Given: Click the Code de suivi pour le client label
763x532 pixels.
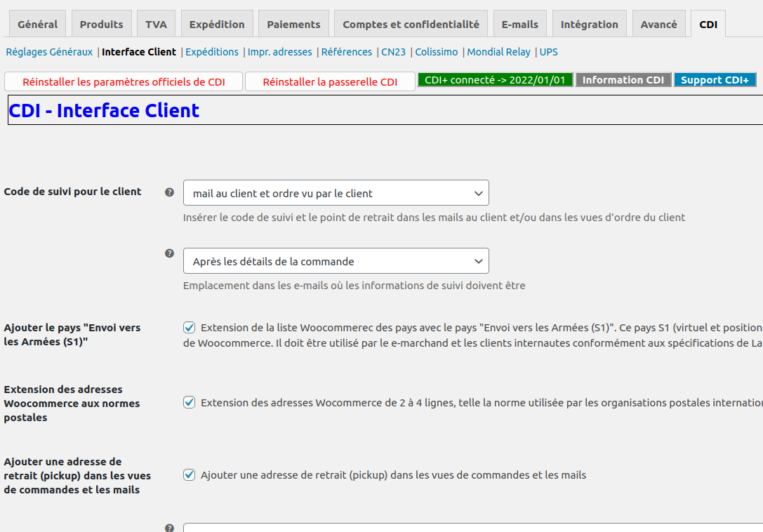Looking at the screenshot, I should (x=72, y=192).
